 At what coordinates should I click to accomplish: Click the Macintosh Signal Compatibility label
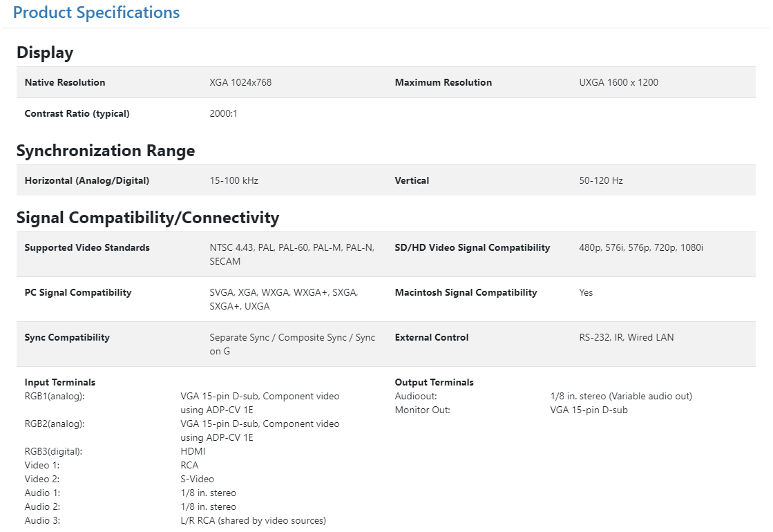point(466,292)
